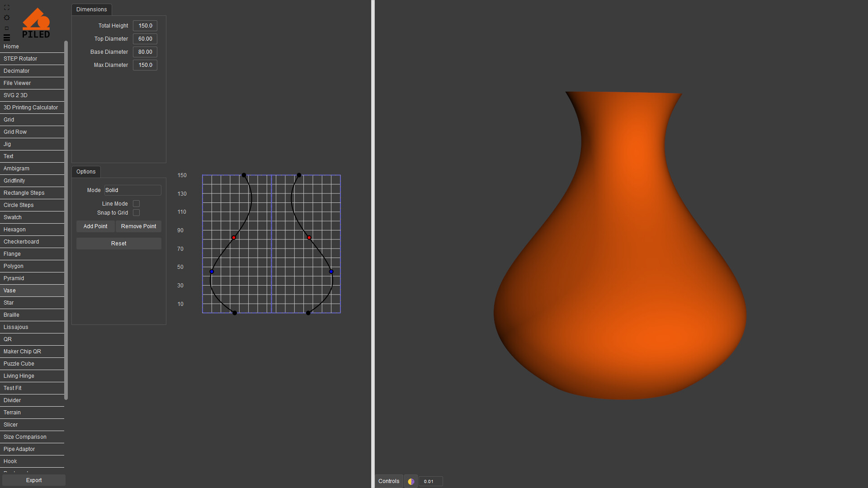Click the small square icon
868x488 pixels.
click(7, 28)
